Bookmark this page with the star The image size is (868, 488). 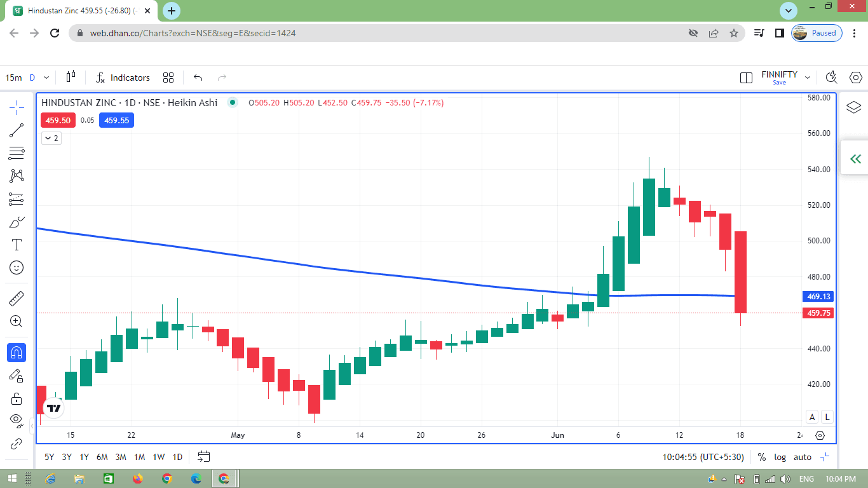pyautogui.click(x=734, y=33)
